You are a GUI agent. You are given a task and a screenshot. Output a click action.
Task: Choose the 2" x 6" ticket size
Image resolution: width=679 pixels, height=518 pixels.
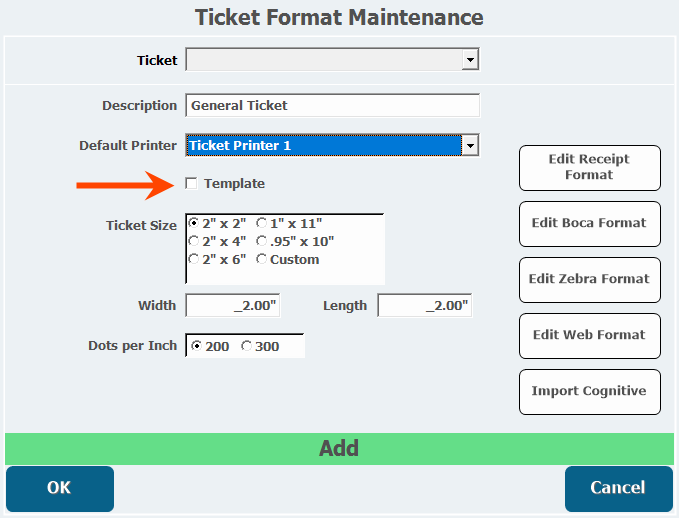194,259
